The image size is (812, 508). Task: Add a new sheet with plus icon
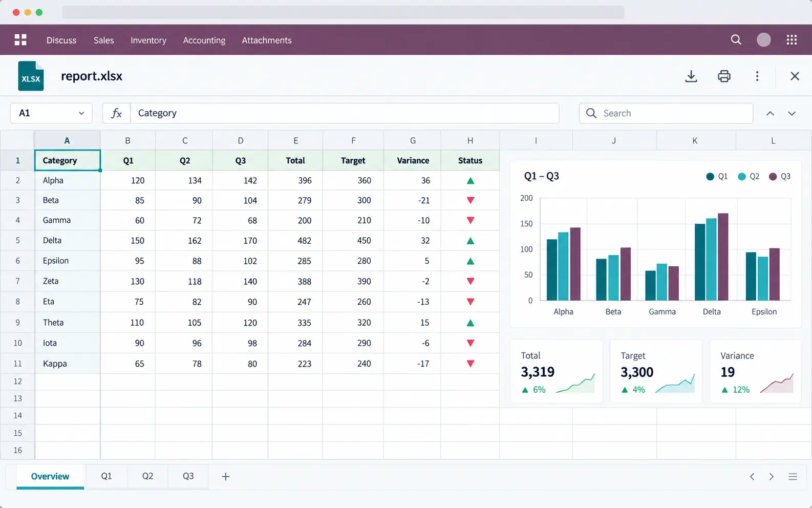(225, 476)
